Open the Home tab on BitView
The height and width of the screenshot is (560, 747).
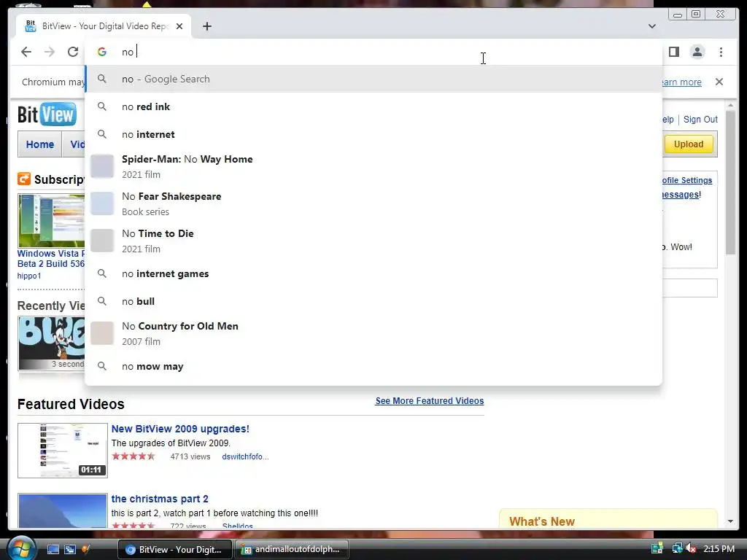pos(40,144)
